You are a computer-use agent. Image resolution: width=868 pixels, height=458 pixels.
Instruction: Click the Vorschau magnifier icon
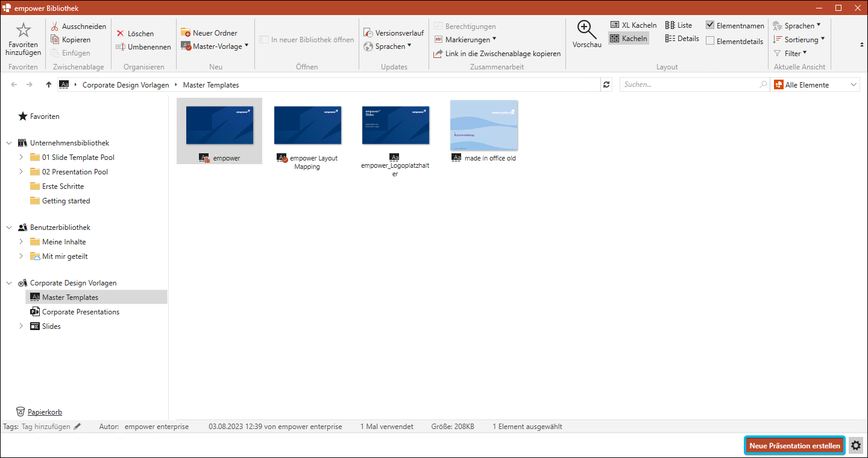coord(587,30)
